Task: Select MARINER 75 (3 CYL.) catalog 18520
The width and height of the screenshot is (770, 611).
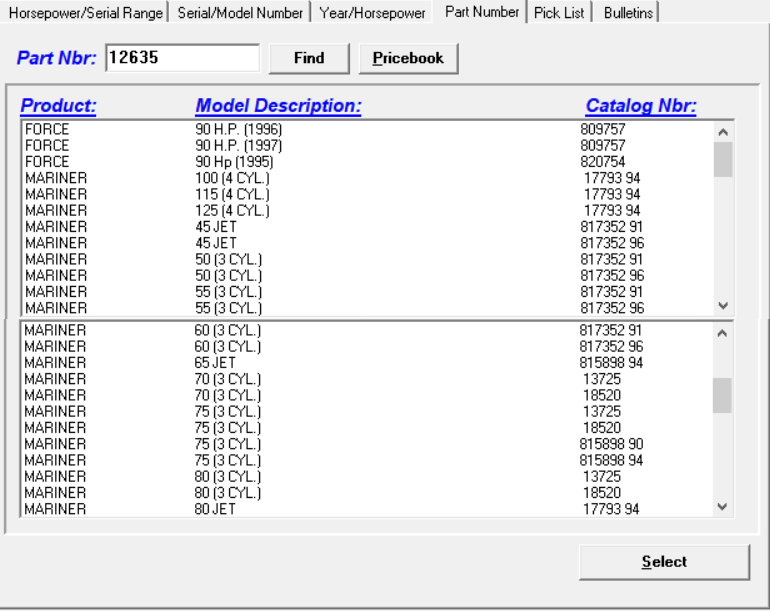Action: (367, 427)
